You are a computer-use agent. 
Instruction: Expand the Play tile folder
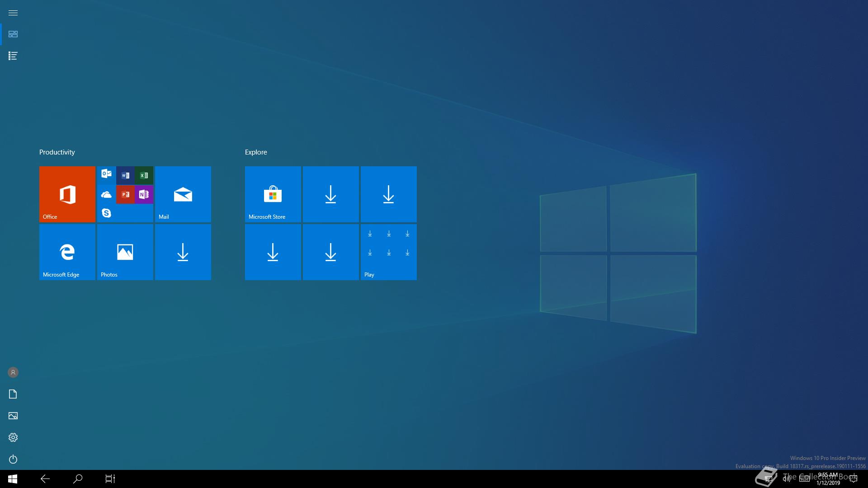(x=389, y=252)
